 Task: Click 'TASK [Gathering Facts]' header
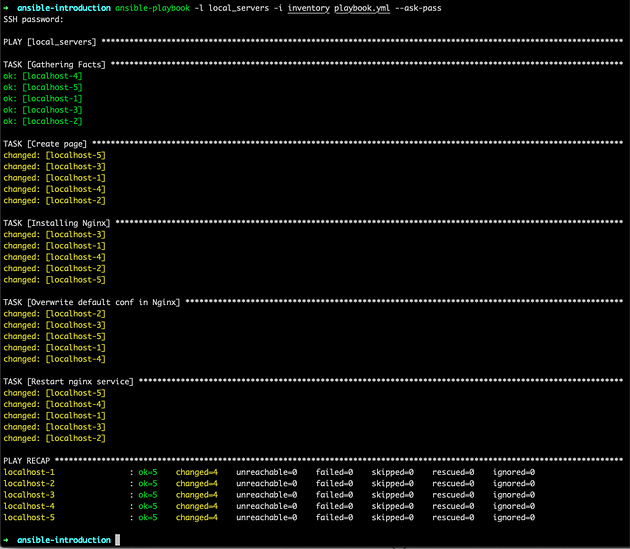click(x=54, y=64)
